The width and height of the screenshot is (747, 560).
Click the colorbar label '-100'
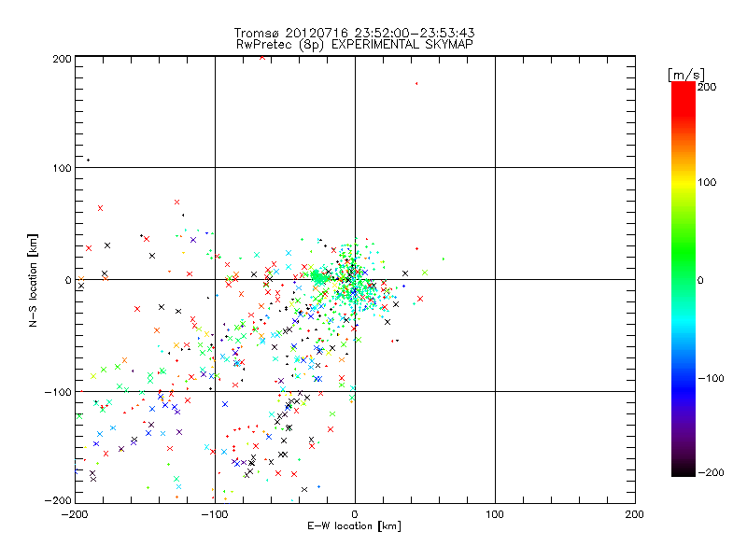point(711,379)
